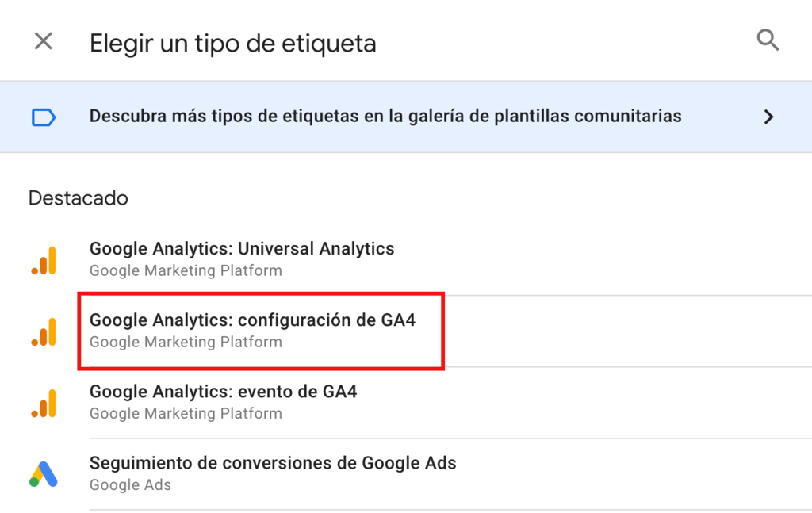Open the tag type search

768,40
